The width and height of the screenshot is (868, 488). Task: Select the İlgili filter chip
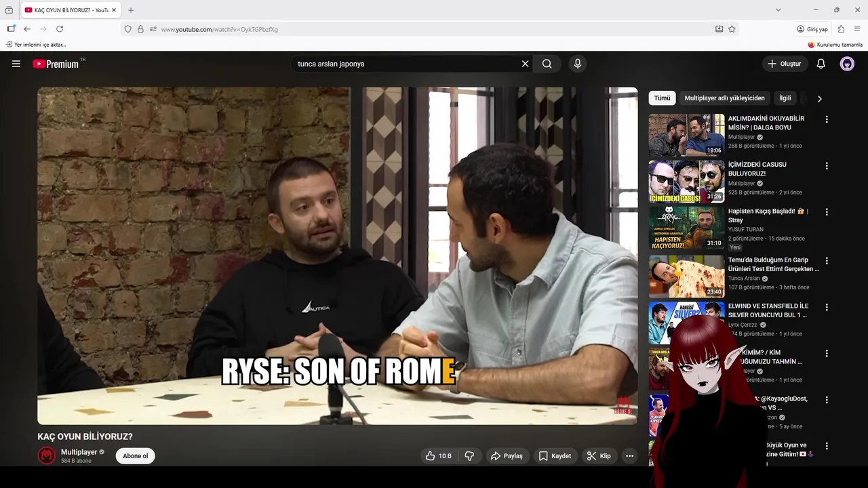pyautogui.click(x=785, y=98)
